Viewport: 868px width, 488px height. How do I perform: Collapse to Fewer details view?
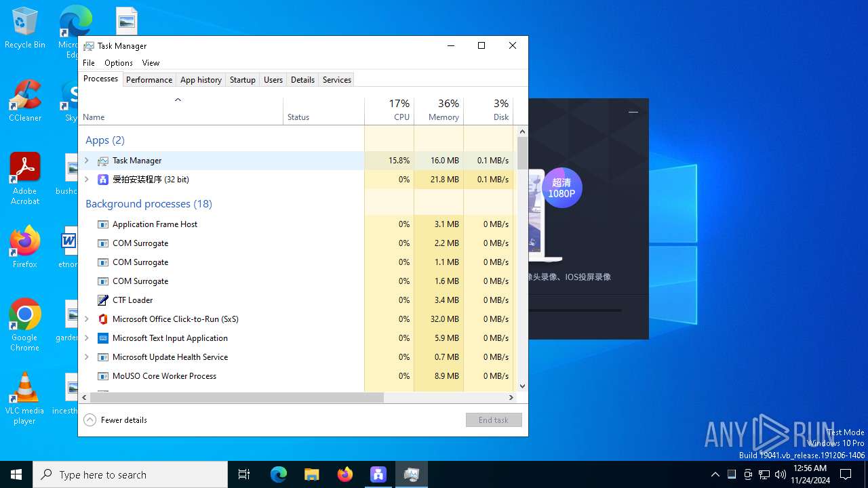[115, 420]
